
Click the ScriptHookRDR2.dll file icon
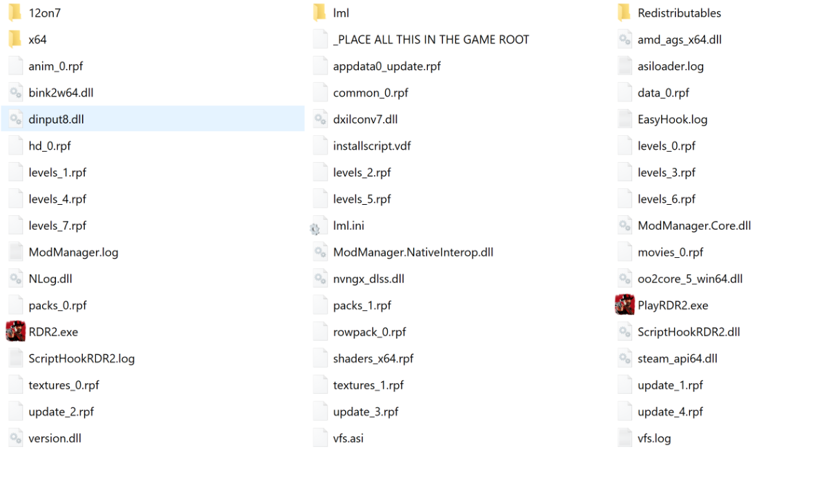pos(624,332)
